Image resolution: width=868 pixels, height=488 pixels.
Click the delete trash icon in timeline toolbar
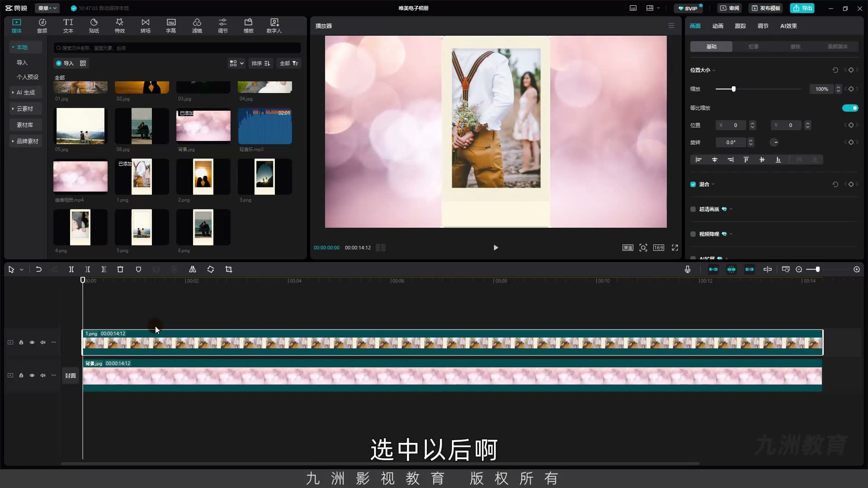click(120, 269)
